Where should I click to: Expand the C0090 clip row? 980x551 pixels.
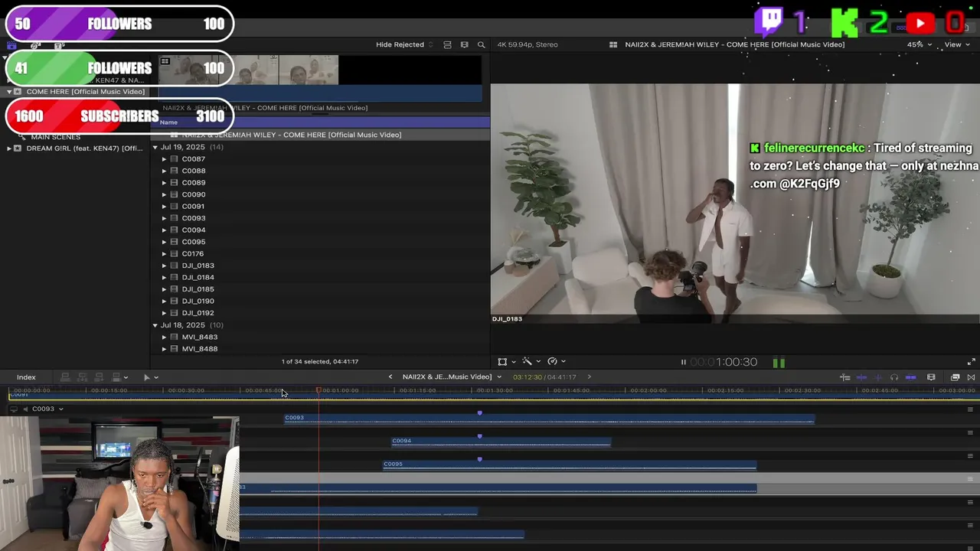coord(164,194)
